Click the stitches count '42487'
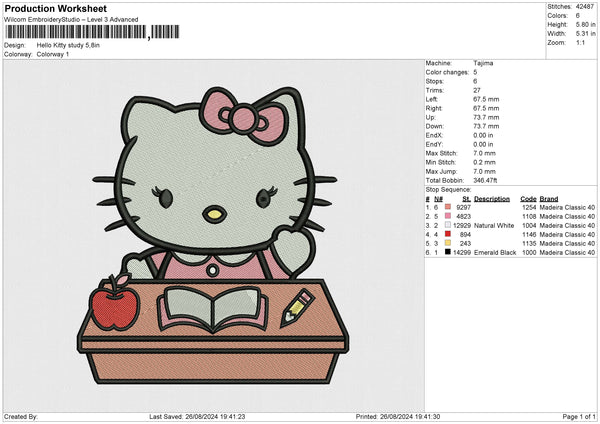Image resolution: width=600 pixels, height=424 pixels. point(585,7)
